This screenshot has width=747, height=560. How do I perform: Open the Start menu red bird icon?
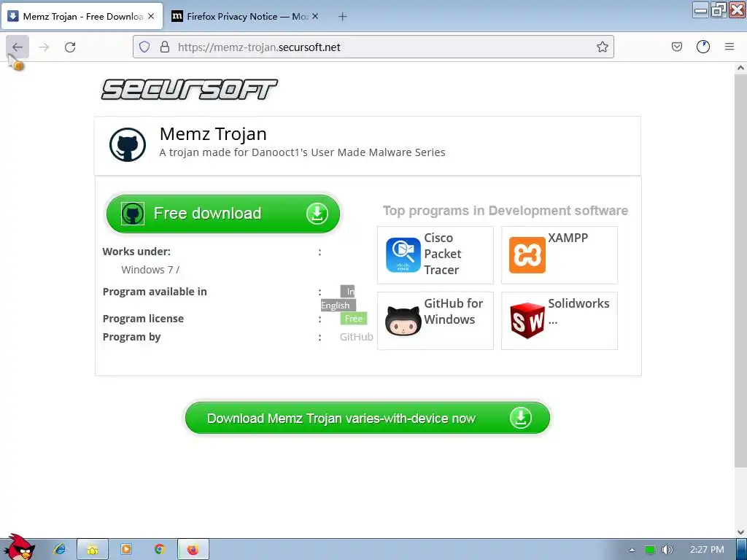pyautogui.click(x=18, y=548)
